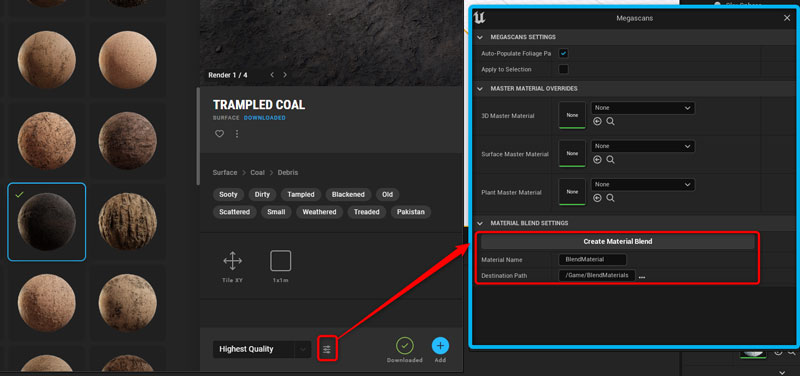Screen dimensions: 800x376
Task: Select the Scattered tag
Action: [x=235, y=212]
